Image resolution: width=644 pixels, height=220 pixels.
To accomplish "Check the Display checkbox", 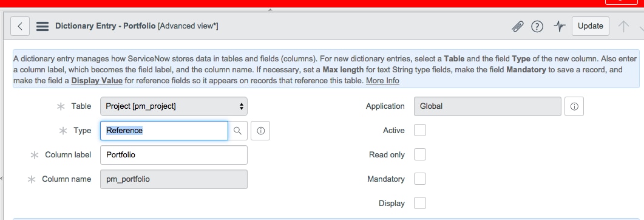I will 420,203.
